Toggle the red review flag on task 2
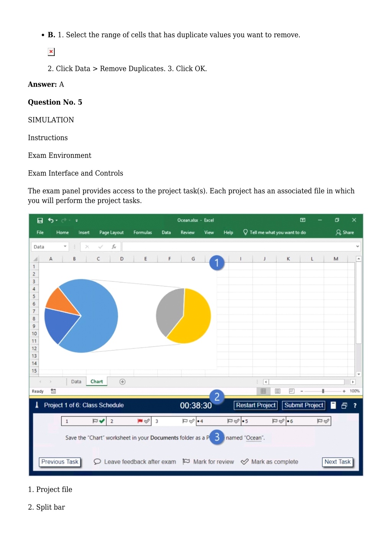This screenshot has width=392, height=555. click(140, 421)
